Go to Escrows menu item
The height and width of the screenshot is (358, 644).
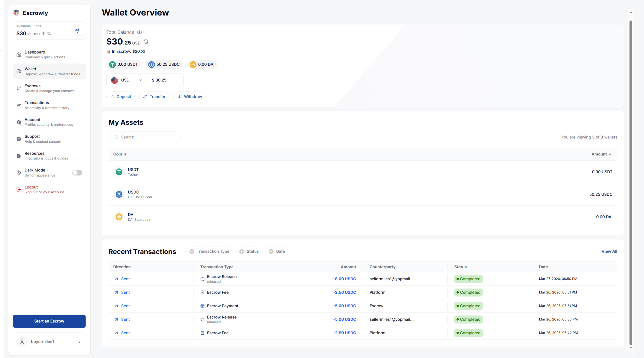pyautogui.click(x=49, y=88)
